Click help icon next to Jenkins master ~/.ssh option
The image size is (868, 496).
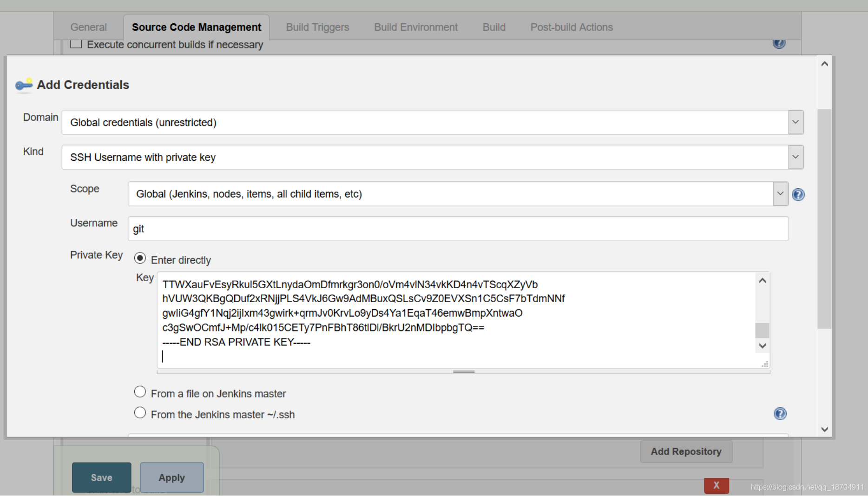point(780,413)
